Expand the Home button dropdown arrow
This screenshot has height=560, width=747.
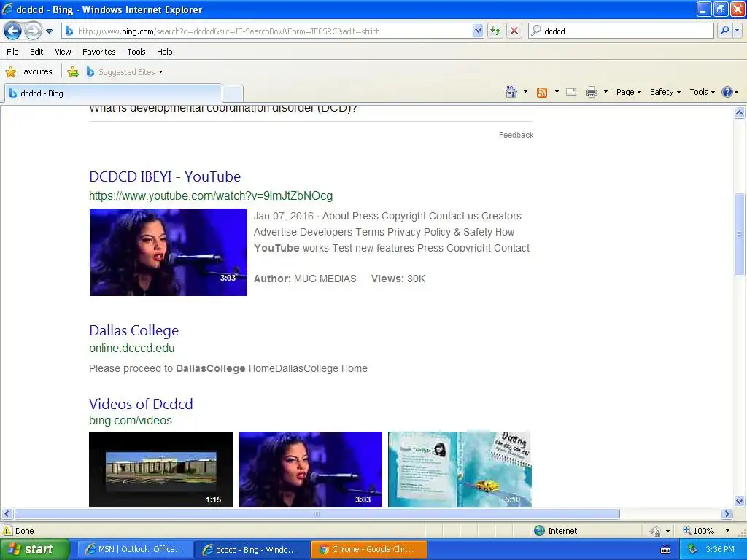[x=525, y=92]
